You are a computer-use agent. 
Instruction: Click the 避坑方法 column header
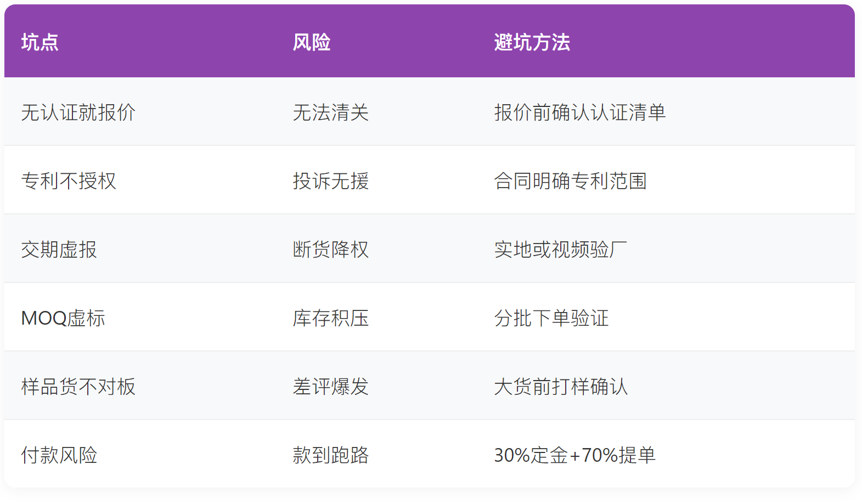[532, 42]
